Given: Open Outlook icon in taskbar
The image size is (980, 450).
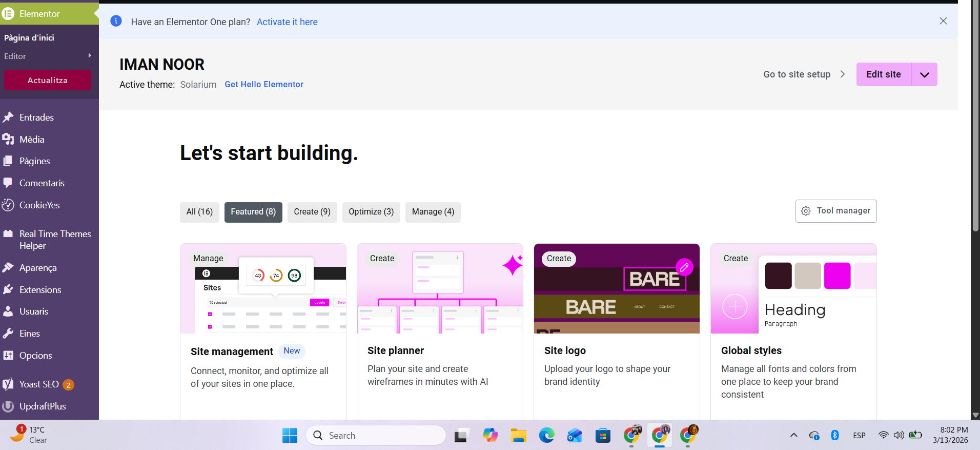Looking at the screenshot, I should (575, 436).
